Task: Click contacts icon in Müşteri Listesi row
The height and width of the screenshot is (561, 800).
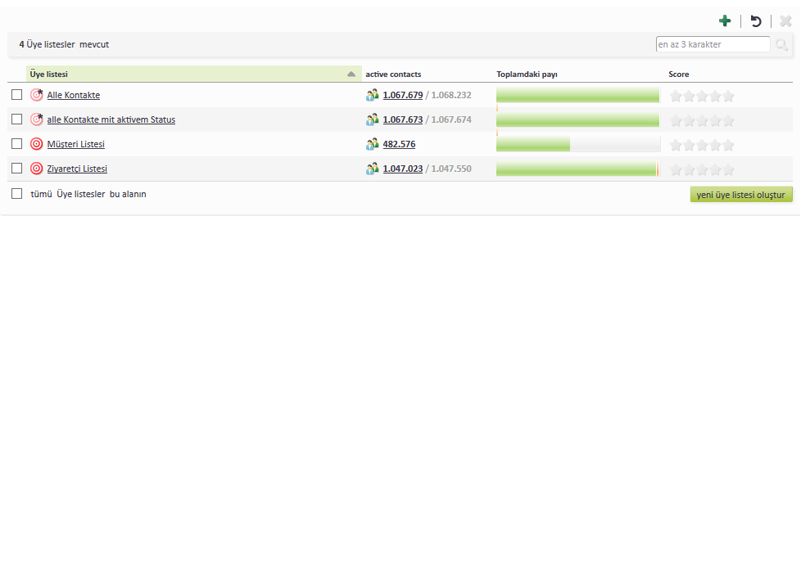Action: coord(372,144)
